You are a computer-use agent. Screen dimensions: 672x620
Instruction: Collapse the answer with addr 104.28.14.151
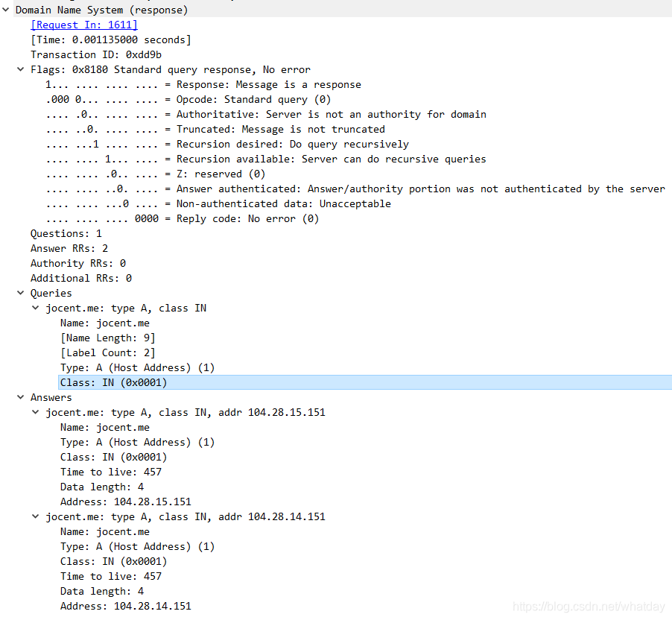[x=36, y=516]
